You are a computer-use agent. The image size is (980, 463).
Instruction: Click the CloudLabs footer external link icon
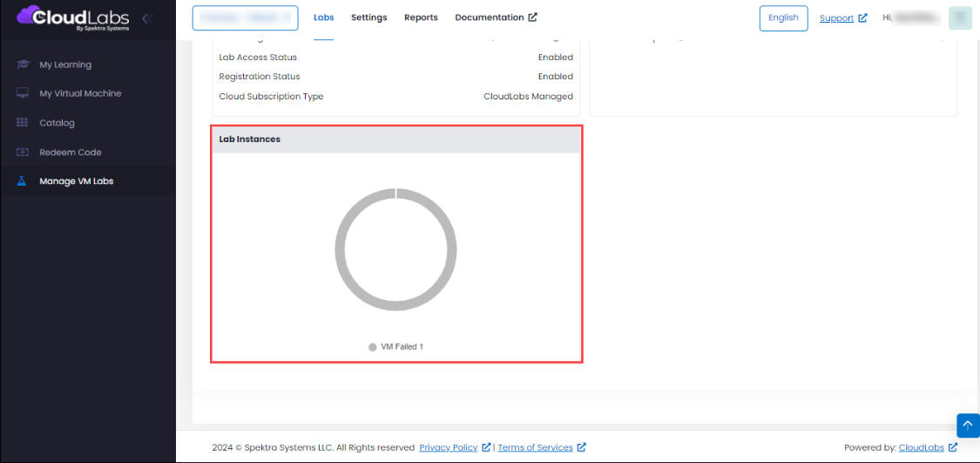click(x=953, y=447)
